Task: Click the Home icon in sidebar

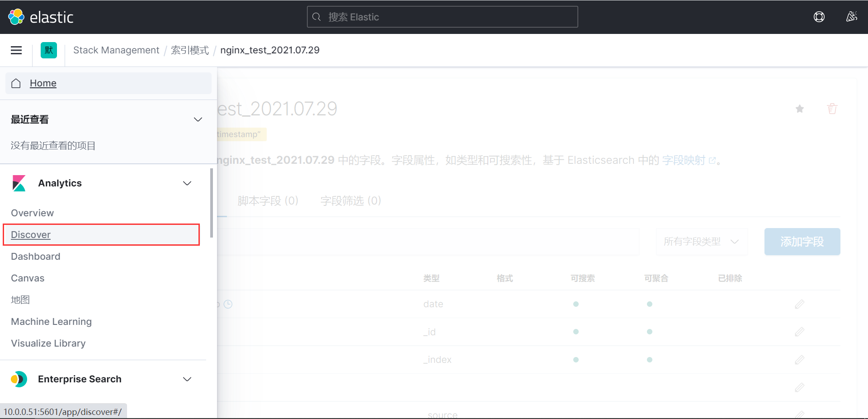Action: pyautogui.click(x=16, y=83)
